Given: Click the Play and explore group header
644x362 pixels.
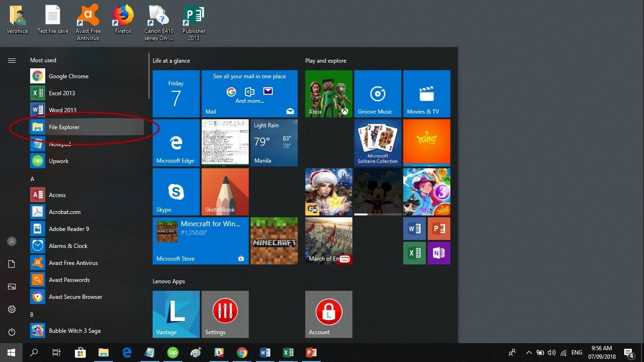Looking at the screenshot, I should [326, 61].
